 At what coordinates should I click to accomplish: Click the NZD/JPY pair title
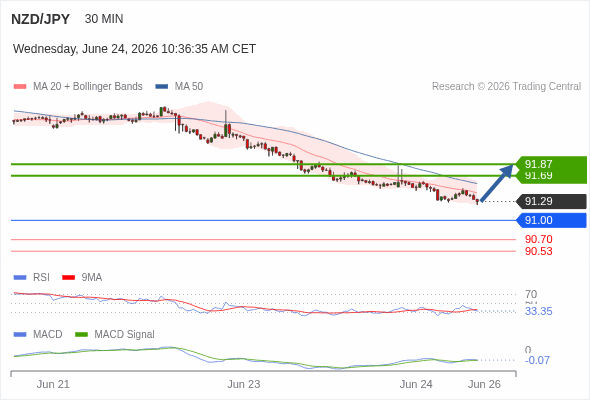(x=40, y=19)
